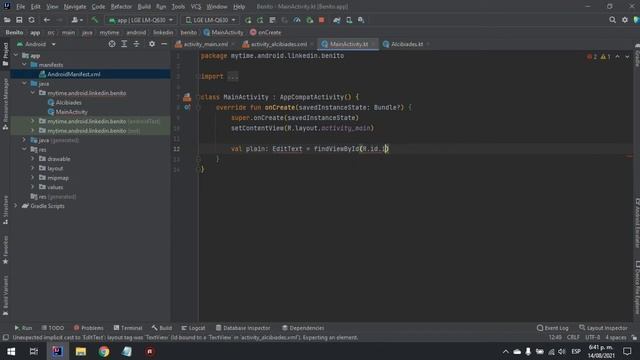
Task: Expand the layout folder
Action: point(33,168)
